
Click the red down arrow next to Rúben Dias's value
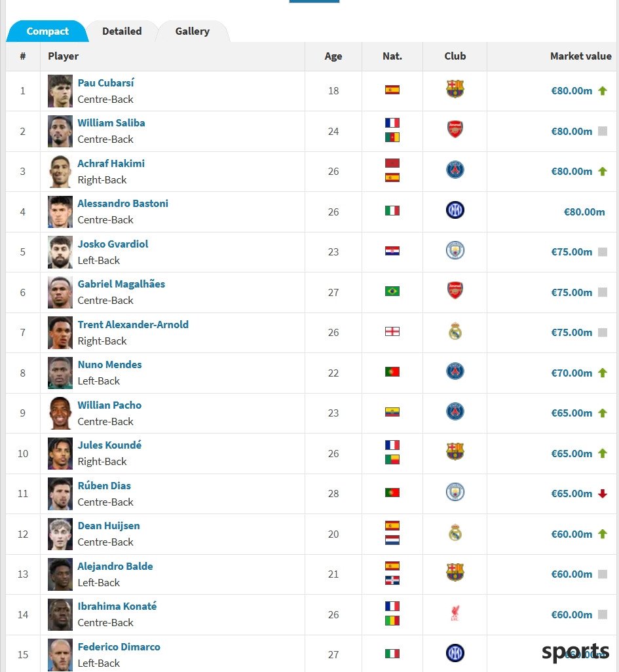pyautogui.click(x=602, y=494)
